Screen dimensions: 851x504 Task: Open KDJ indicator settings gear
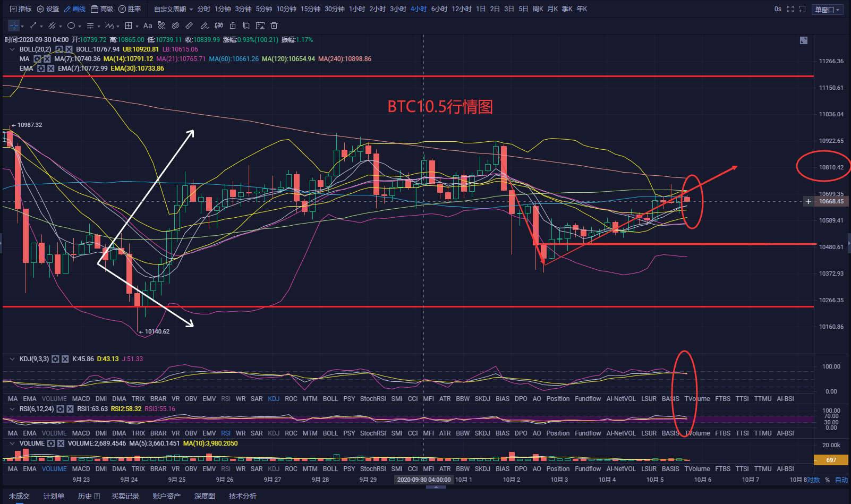point(55,359)
